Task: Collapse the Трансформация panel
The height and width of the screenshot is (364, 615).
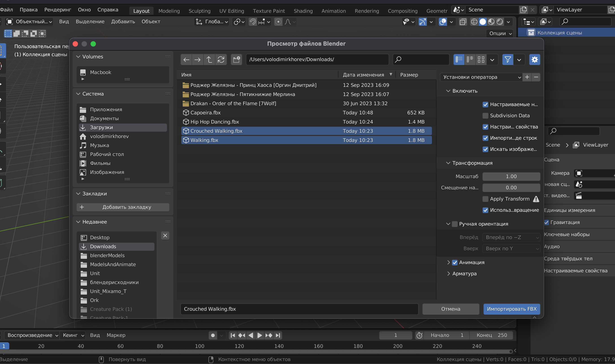Action: [x=448, y=163]
